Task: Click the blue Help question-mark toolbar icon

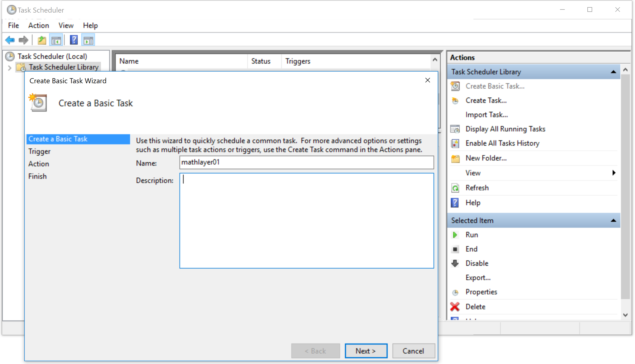Action: coord(74,40)
